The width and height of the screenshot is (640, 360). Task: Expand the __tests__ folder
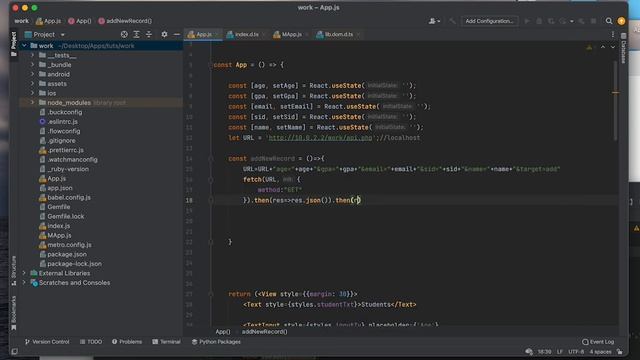coord(32,55)
